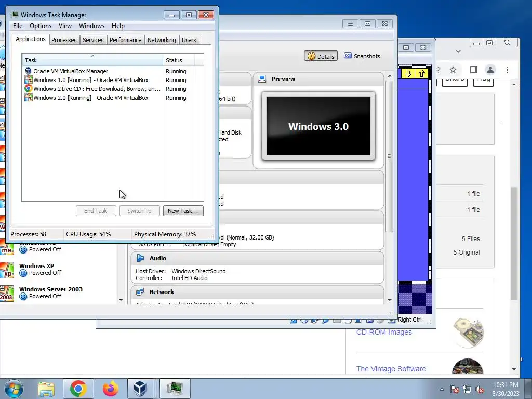Image resolution: width=532 pixels, height=399 pixels.
Task: Open the Windows menu in Task Manager
Action: click(91, 26)
